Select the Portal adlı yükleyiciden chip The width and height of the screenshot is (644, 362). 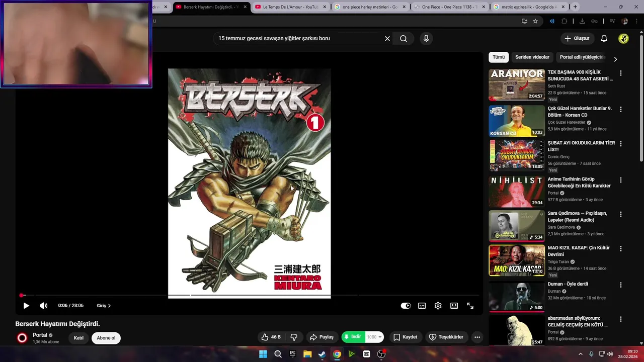click(582, 57)
